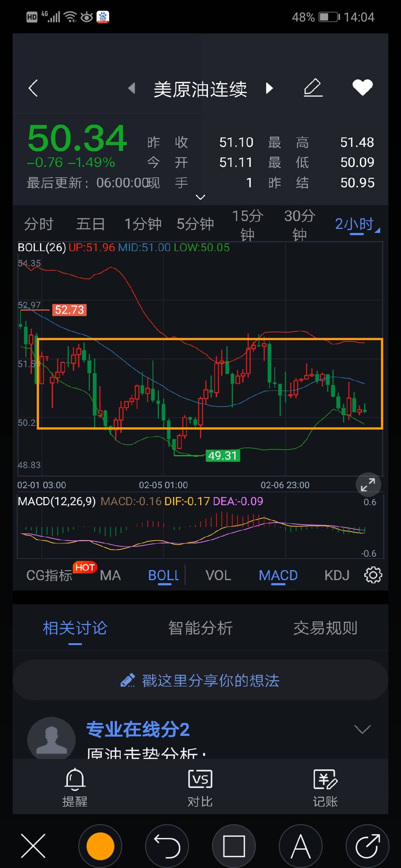Switch to previous instrument with left triangle
401x868 pixels.
(x=131, y=88)
